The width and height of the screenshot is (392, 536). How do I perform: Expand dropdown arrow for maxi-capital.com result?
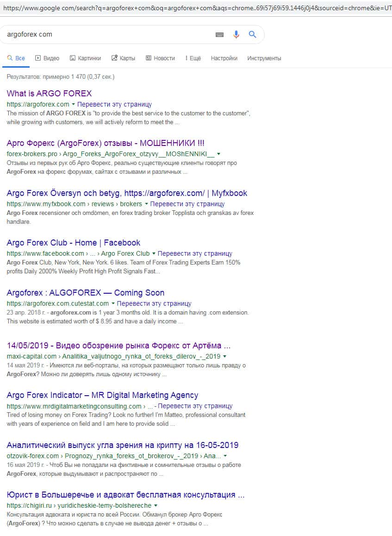tap(224, 356)
